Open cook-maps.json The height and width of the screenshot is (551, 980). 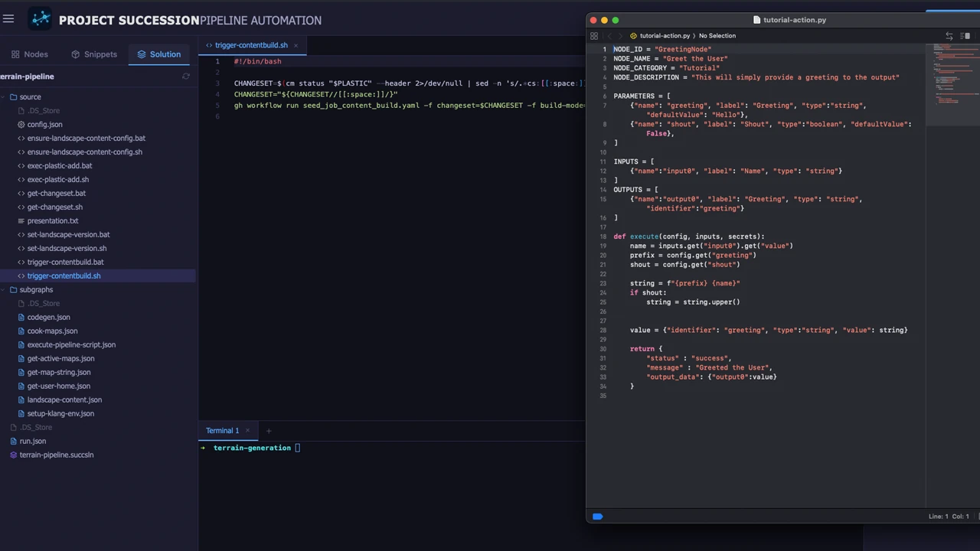coord(52,331)
